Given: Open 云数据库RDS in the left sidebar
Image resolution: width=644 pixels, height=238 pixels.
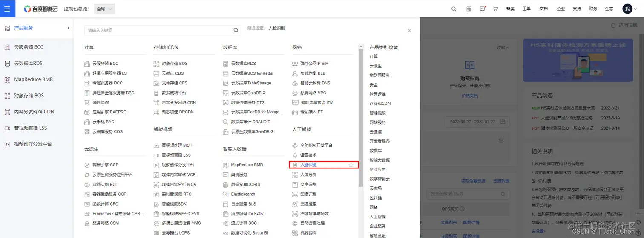Looking at the screenshot, I should pos(28,63).
